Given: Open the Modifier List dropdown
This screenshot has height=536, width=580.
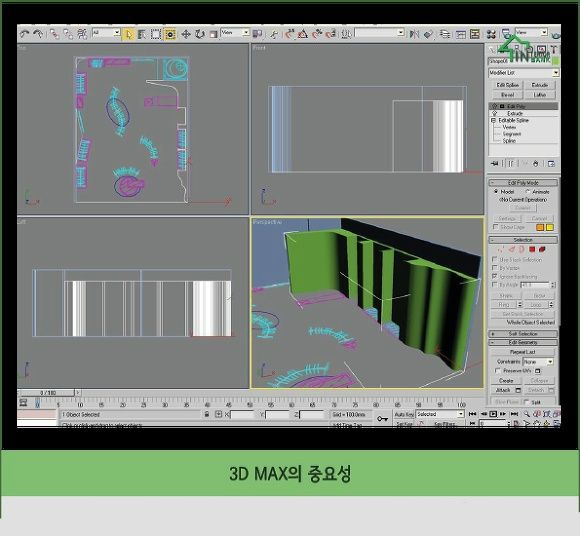Looking at the screenshot, I should [523, 73].
